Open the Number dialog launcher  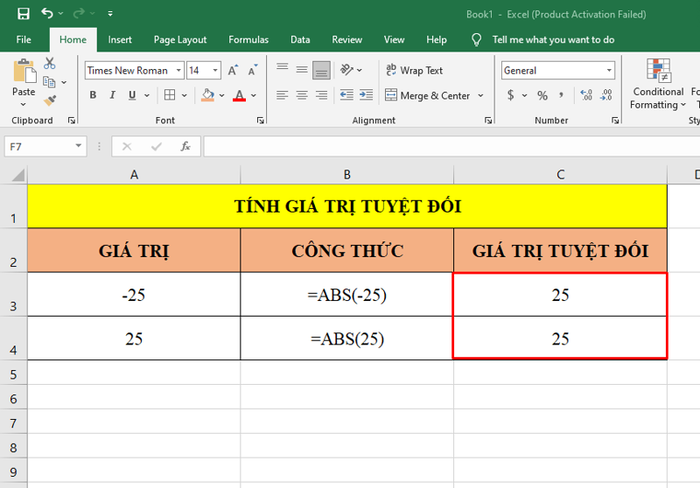point(615,120)
